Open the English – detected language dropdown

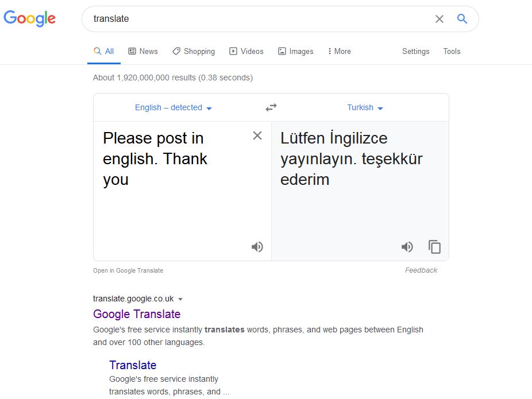click(174, 108)
